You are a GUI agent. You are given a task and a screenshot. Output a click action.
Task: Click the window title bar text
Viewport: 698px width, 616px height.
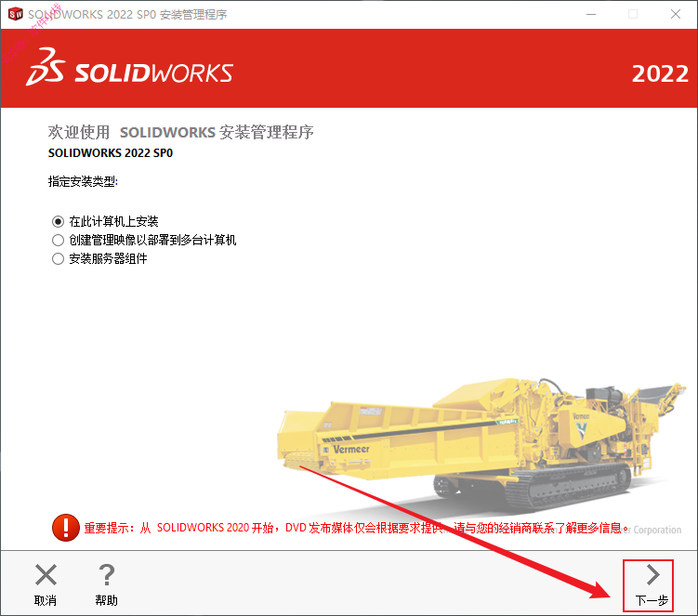[x=127, y=15]
